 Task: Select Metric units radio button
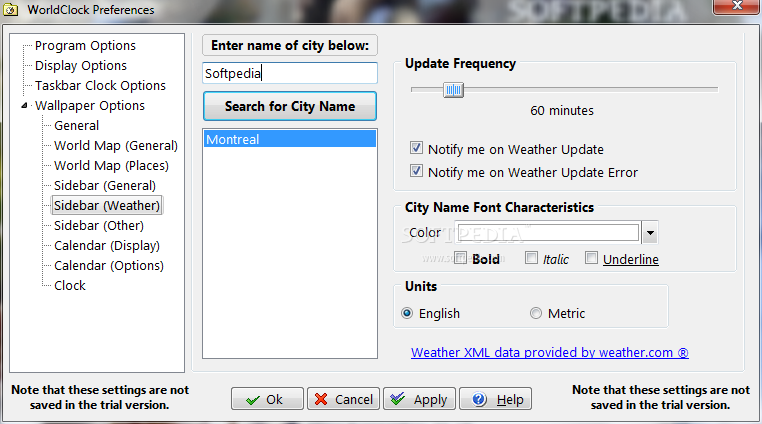click(x=536, y=313)
